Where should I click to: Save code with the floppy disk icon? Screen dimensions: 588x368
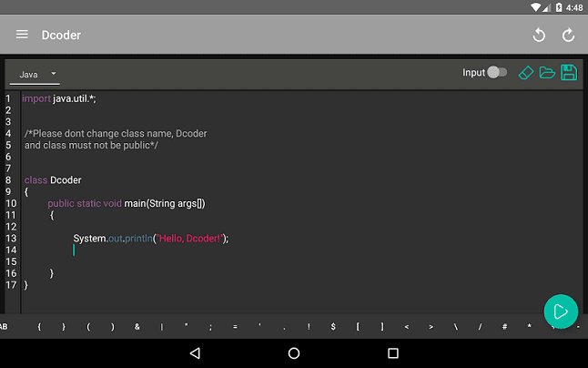click(x=569, y=73)
